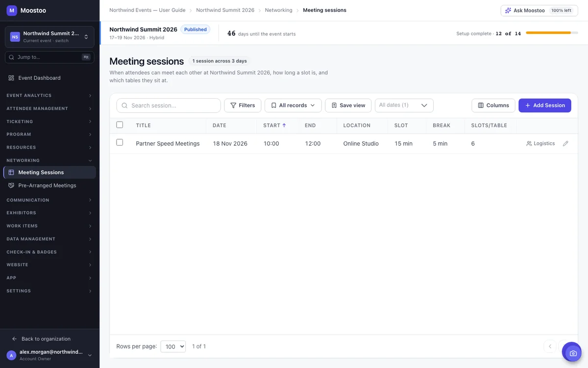Click the Event Dashboard grid icon
Screen dimensions: 588x368
click(x=11, y=78)
